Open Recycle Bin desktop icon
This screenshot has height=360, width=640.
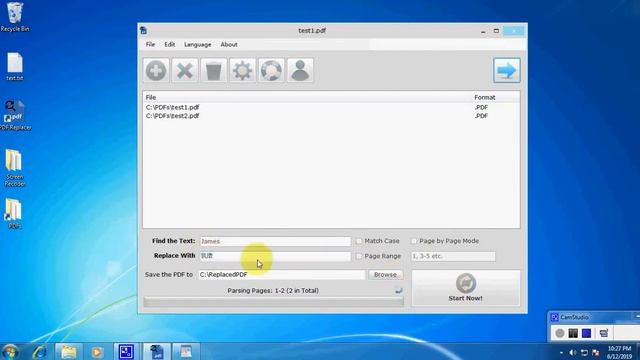(x=15, y=17)
